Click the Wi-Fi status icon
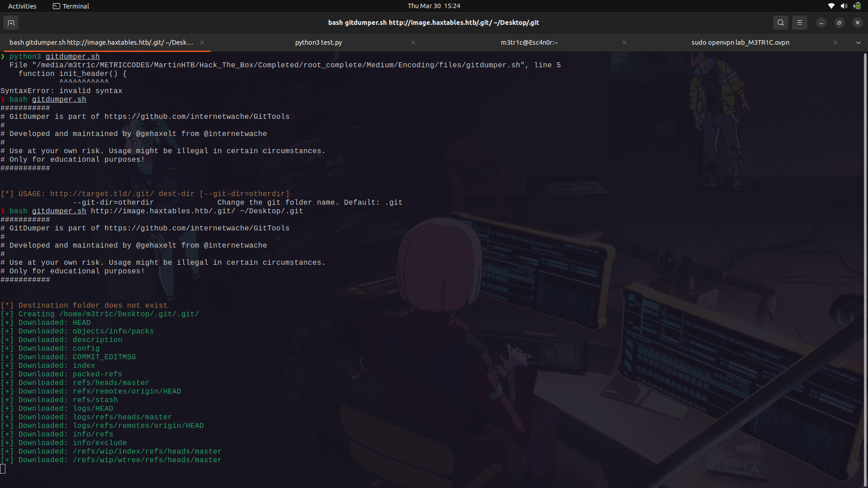This screenshot has width=868, height=488. 831,6
